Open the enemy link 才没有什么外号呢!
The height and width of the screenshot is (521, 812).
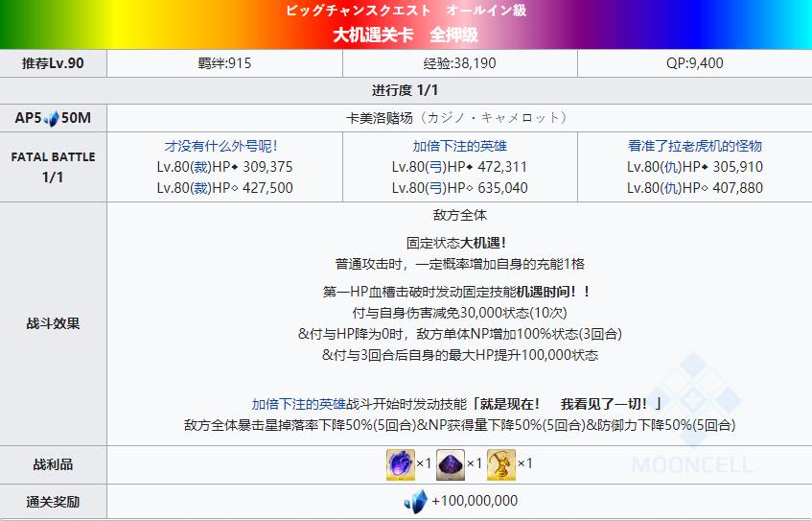coord(224,146)
